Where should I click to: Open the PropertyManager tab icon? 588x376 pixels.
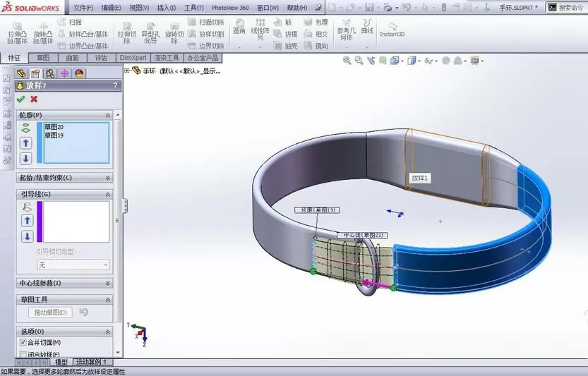pyautogui.click(x=35, y=73)
